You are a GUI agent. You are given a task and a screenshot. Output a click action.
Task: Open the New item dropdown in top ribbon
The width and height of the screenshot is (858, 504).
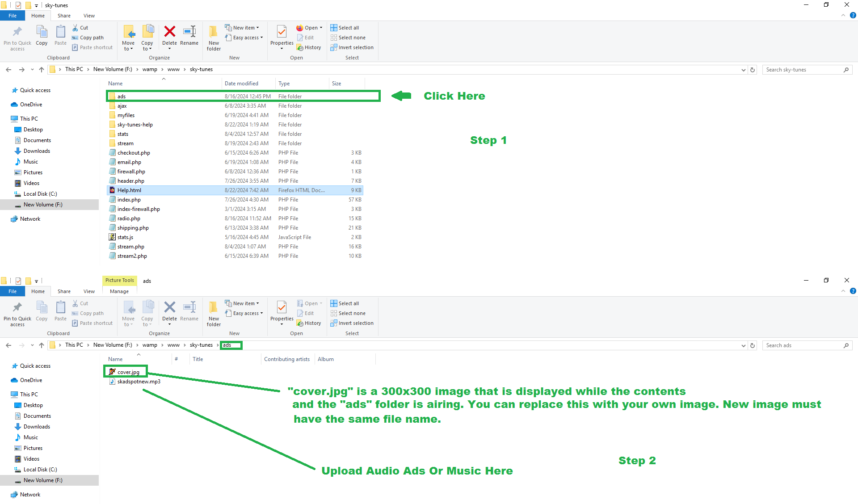click(x=244, y=28)
